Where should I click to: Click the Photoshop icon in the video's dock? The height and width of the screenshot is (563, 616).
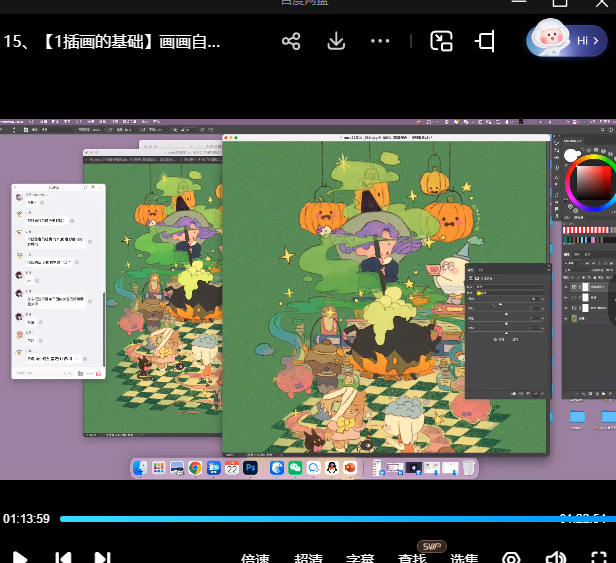tap(250, 468)
